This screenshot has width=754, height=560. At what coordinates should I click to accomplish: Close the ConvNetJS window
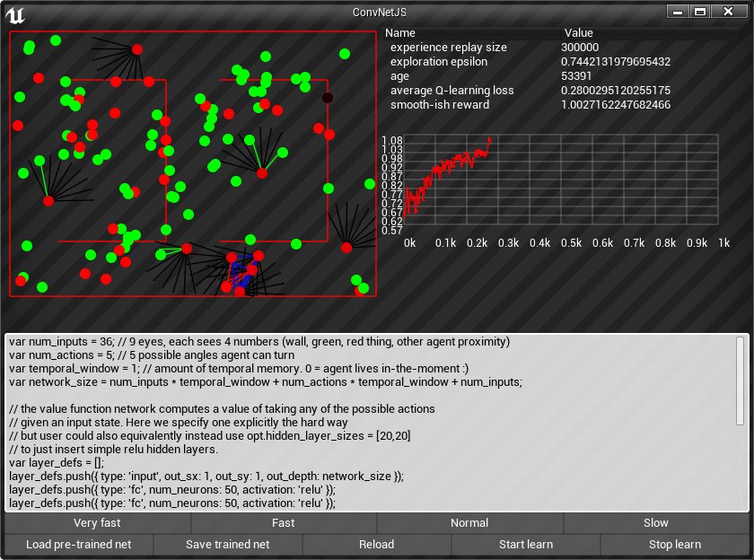(x=729, y=12)
